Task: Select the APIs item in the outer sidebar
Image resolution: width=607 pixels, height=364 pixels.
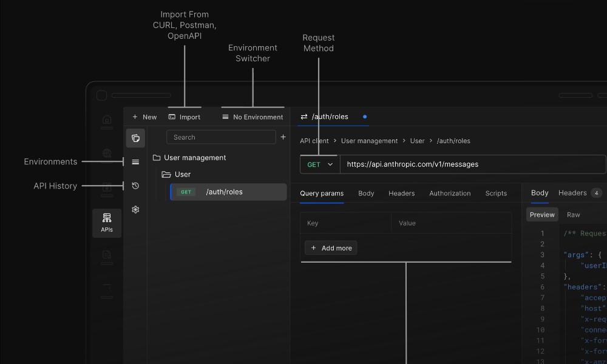Action: 107,223
